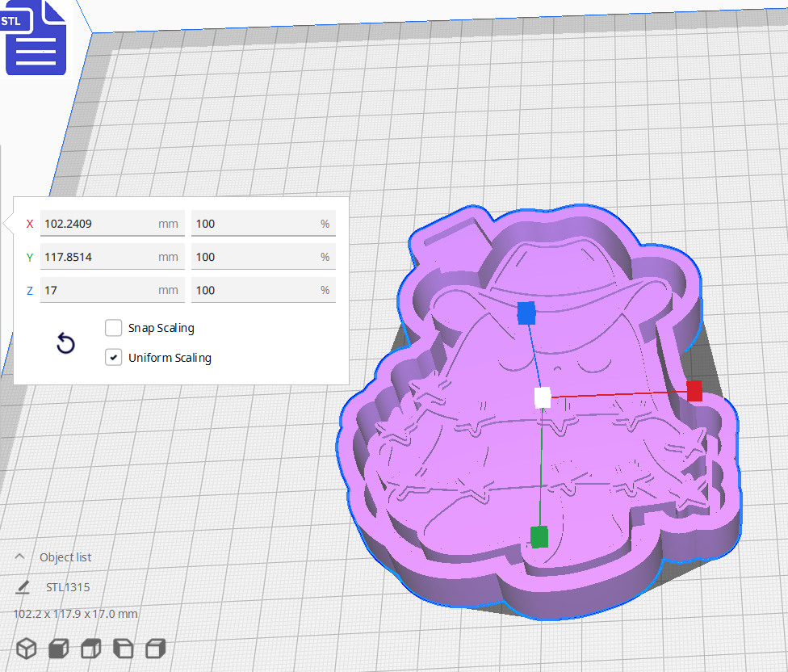This screenshot has width=788, height=672.
Task: Click the X percentage field showing 100
Action: tap(262, 223)
